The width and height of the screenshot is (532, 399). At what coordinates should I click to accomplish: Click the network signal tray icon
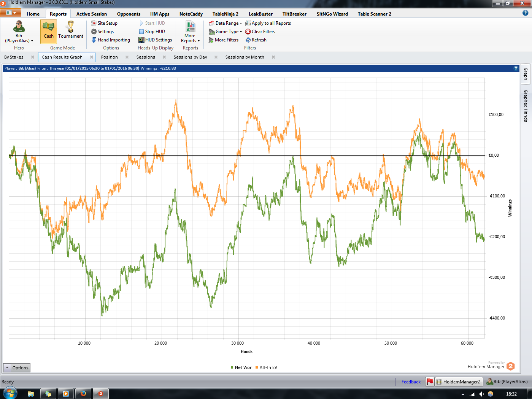pos(472,394)
